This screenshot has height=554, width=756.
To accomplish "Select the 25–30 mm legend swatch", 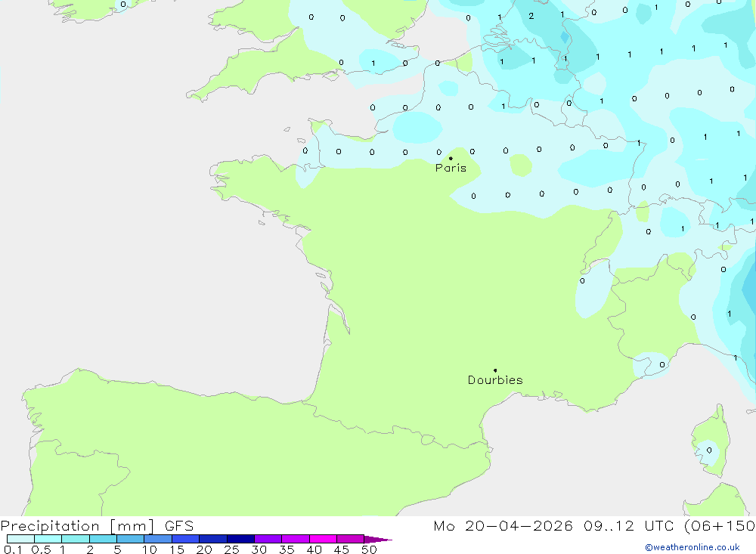I will (240, 539).
